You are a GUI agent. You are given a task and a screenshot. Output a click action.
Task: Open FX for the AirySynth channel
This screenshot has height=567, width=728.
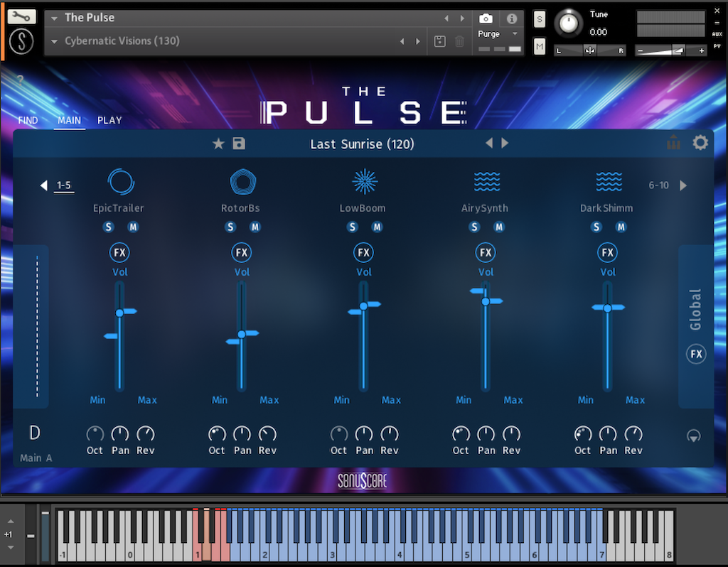pyautogui.click(x=486, y=252)
